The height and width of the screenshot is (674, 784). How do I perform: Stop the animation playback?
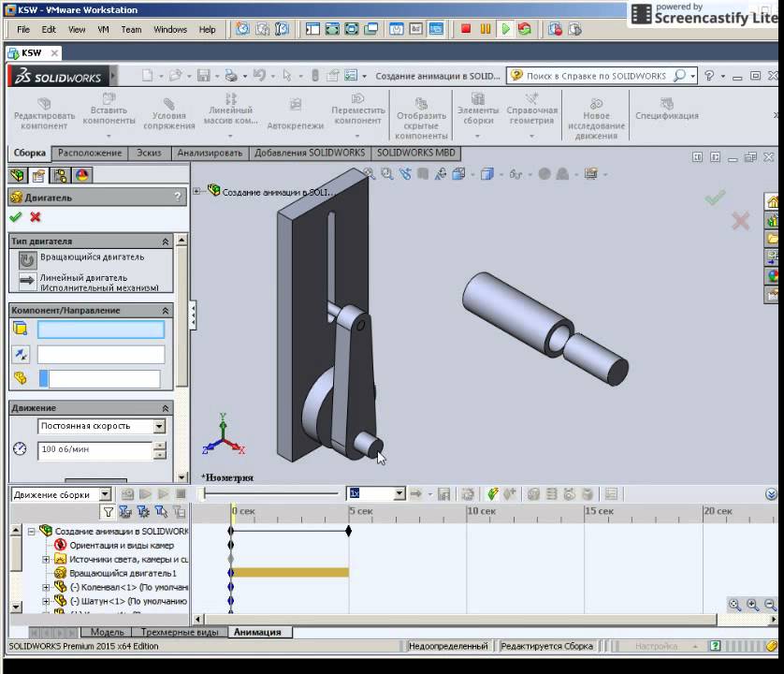[181, 495]
